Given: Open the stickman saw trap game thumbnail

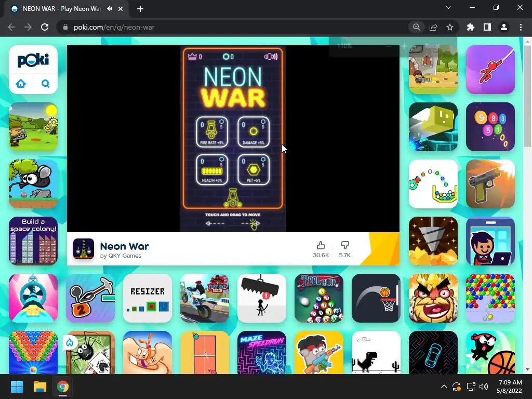Looking at the screenshot, I should click(x=262, y=298).
